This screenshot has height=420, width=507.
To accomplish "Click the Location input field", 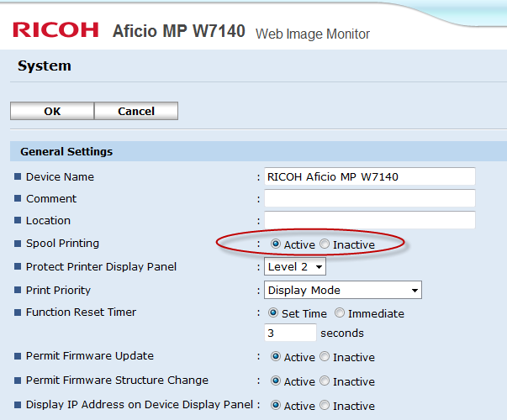I will [x=369, y=221].
